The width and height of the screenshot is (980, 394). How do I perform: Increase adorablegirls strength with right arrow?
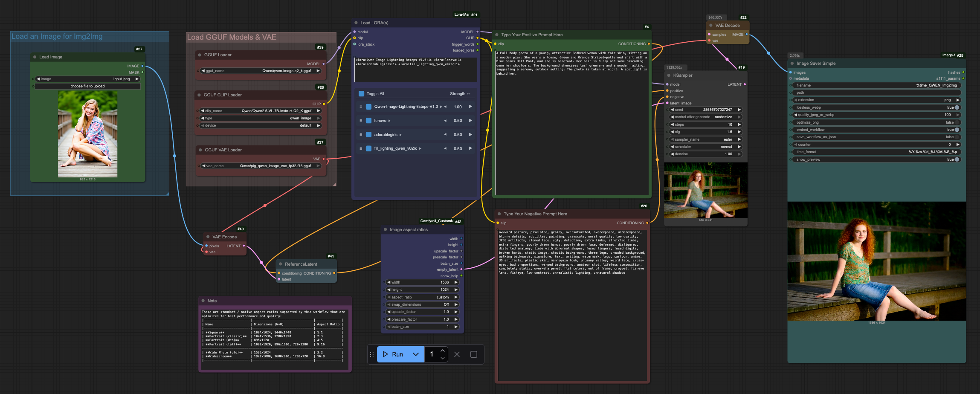coord(470,134)
